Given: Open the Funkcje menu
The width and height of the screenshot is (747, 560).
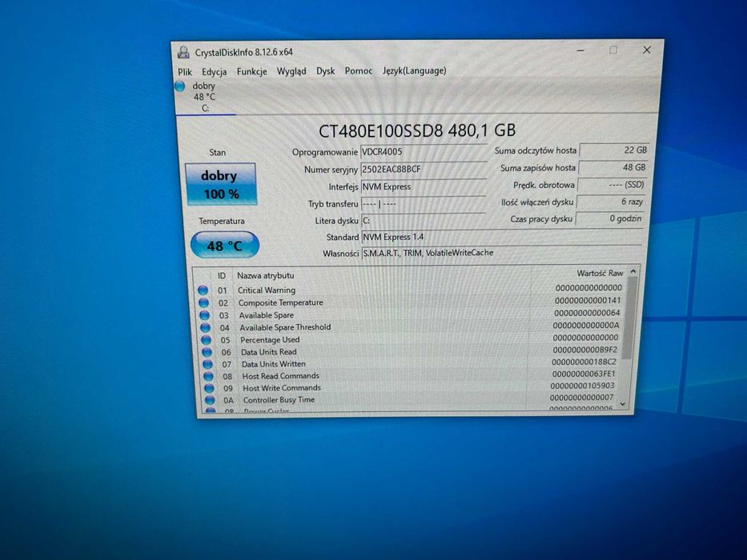Looking at the screenshot, I should [251, 71].
